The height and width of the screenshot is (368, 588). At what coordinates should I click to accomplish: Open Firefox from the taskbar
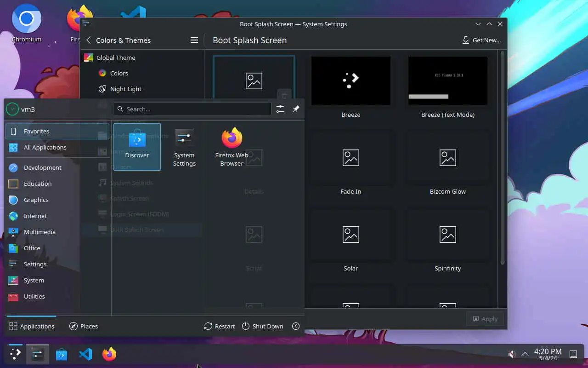(109, 354)
